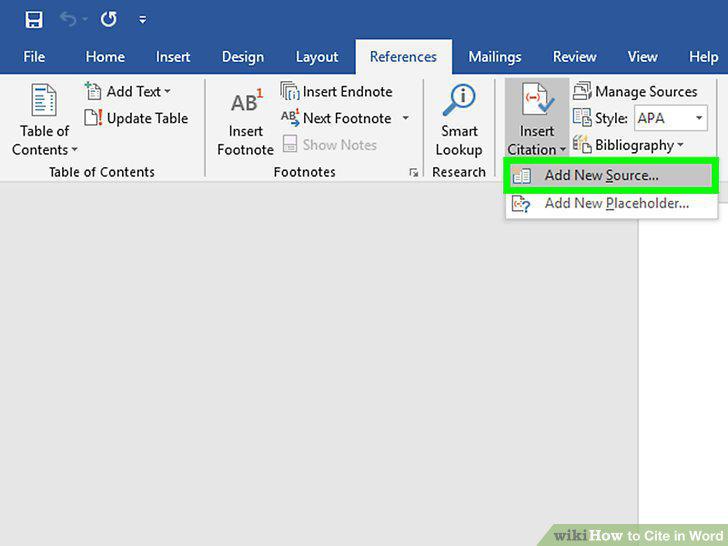Screen dimensions: 728x546
Task: Click the Next Footnote icon
Action: point(290,117)
